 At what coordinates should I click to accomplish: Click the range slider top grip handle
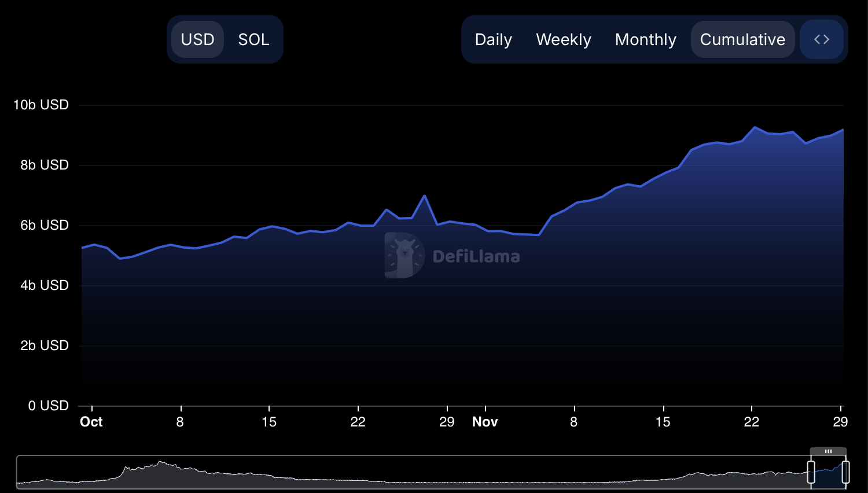828,451
